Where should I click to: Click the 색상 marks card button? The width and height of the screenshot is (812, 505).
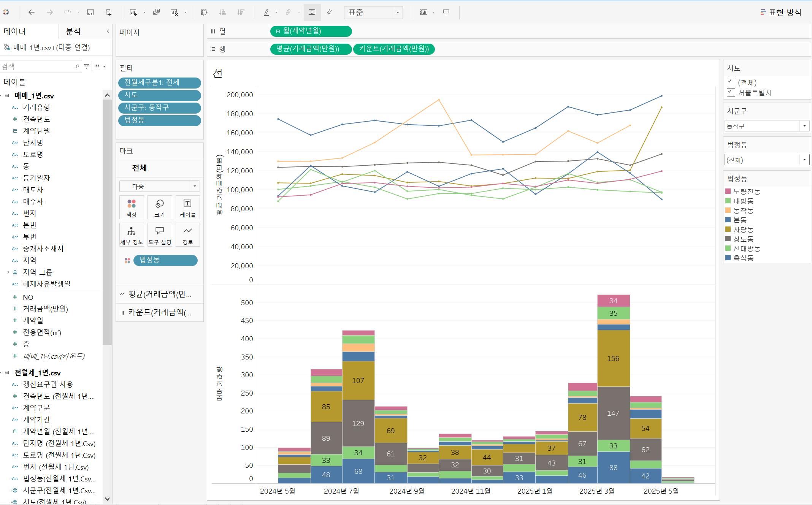click(x=132, y=207)
